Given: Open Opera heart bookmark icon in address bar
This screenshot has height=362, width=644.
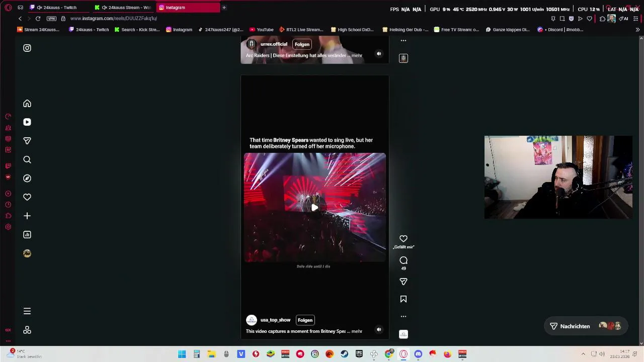Looking at the screenshot, I should (590, 19).
